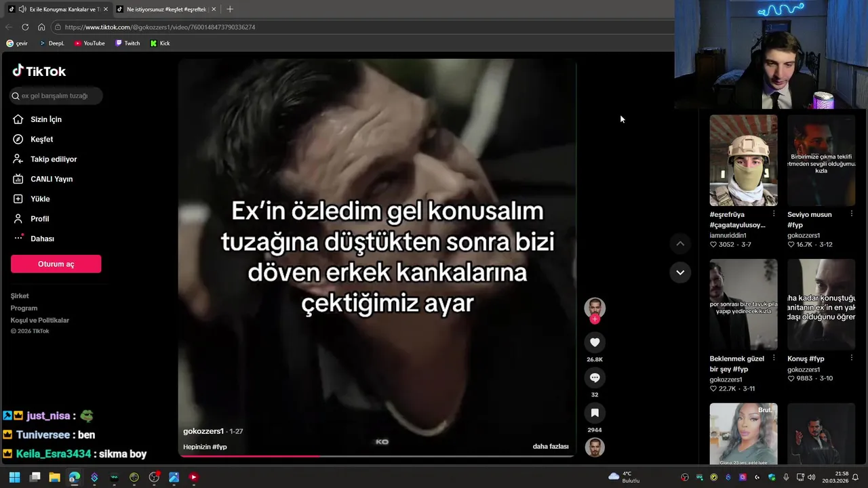Screen dimensions: 868x488
Task: Click the Şirket footer link
Action: (x=20, y=296)
